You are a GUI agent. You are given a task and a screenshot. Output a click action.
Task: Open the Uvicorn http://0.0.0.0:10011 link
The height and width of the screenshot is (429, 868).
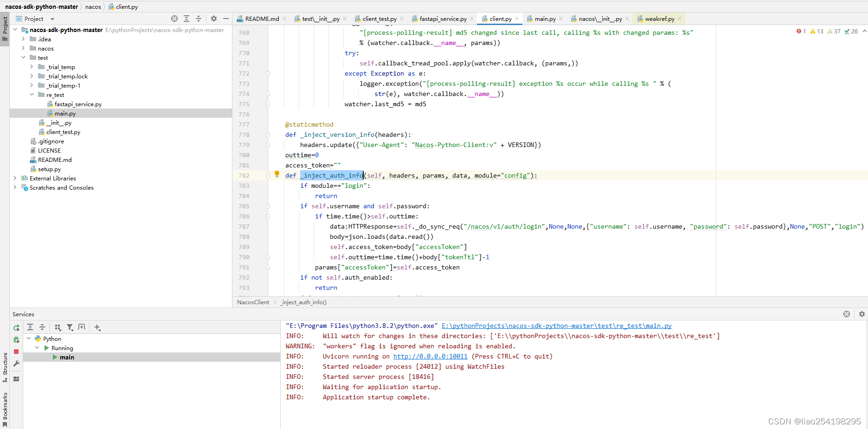(x=430, y=356)
